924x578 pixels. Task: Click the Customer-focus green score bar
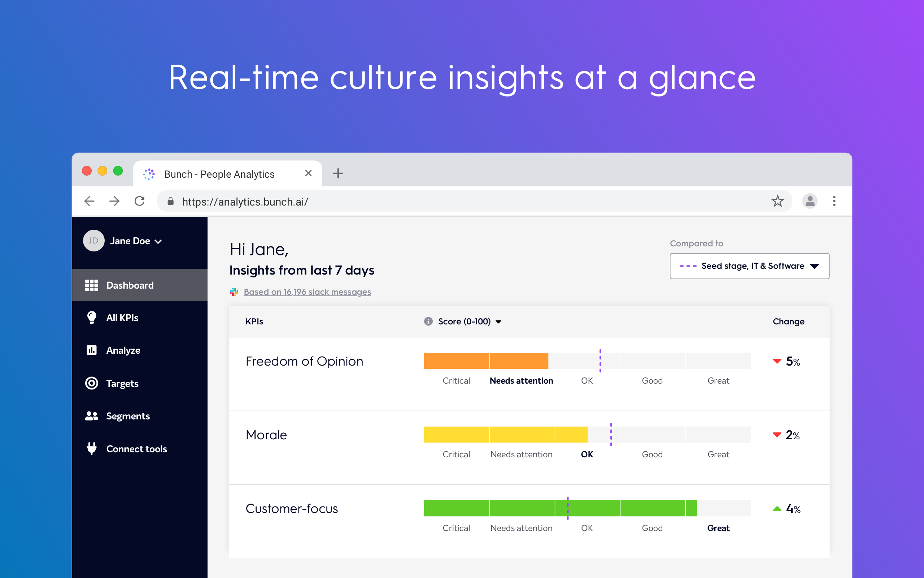(x=560, y=508)
